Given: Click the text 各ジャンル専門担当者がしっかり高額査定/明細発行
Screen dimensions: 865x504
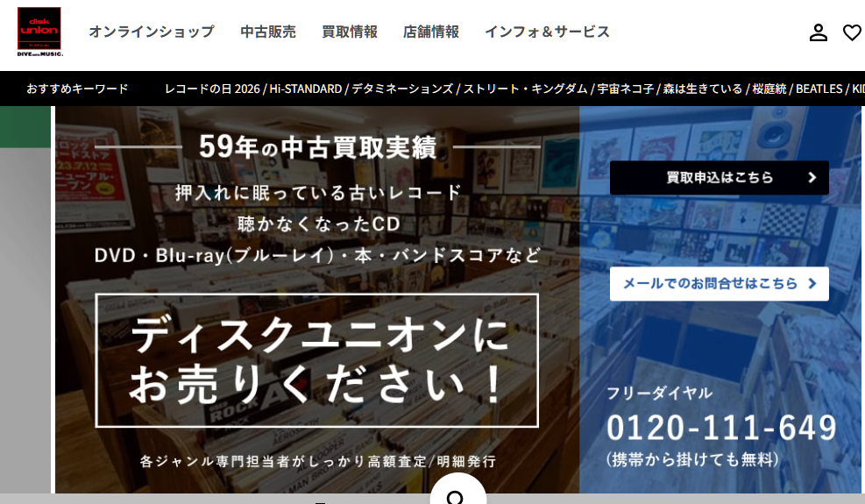Looking at the screenshot, I should point(318,461).
